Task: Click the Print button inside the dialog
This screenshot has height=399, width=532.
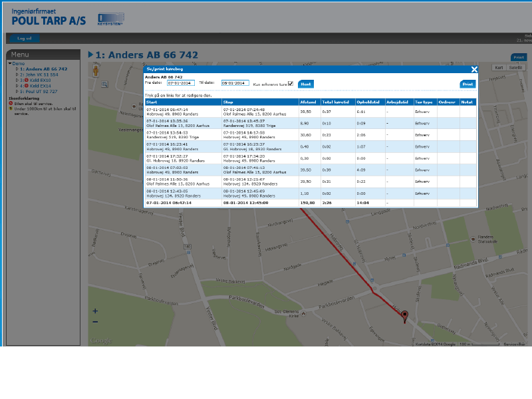Action: coord(467,84)
